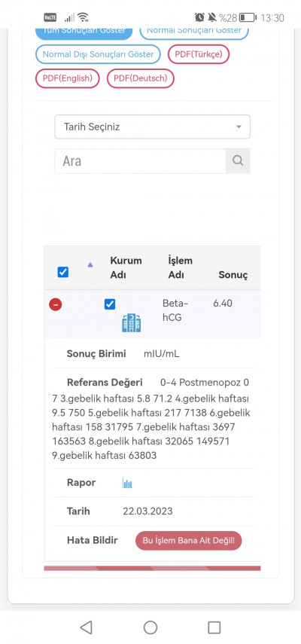301x644 pixels.
Task: Toggle the select-all checkbox in table header
Action: 63,272
